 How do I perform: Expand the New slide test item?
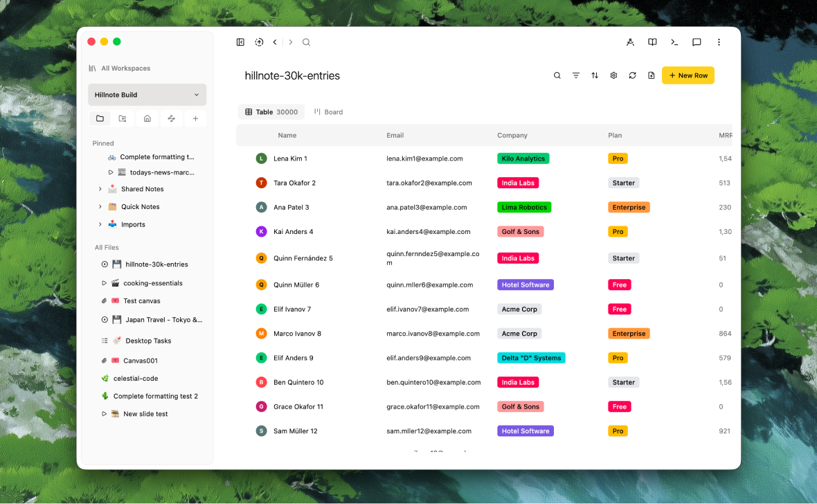105,415
